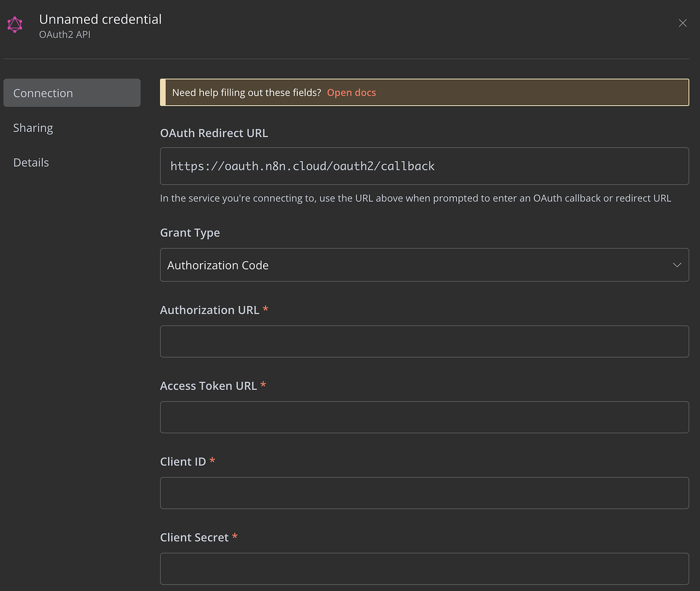Viewport: 700px width, 591px height.
Task: Click the 'Authorization URL' field label
Action: tap(209, 310)
